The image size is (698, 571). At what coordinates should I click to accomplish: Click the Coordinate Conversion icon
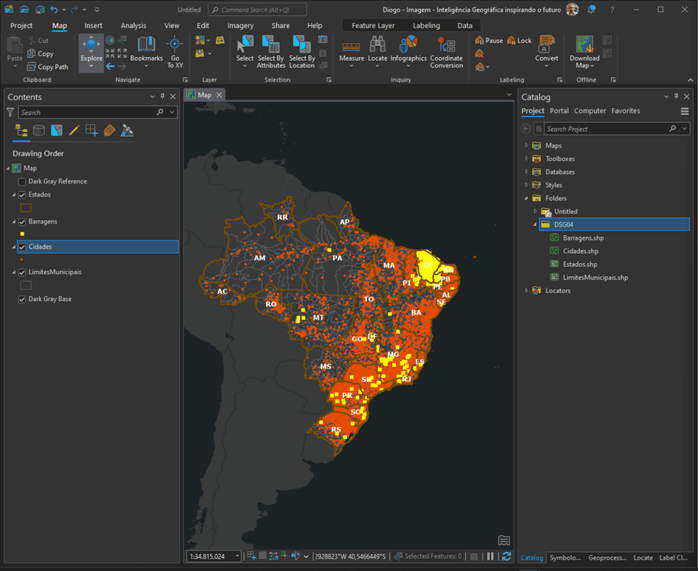[446, 47]
